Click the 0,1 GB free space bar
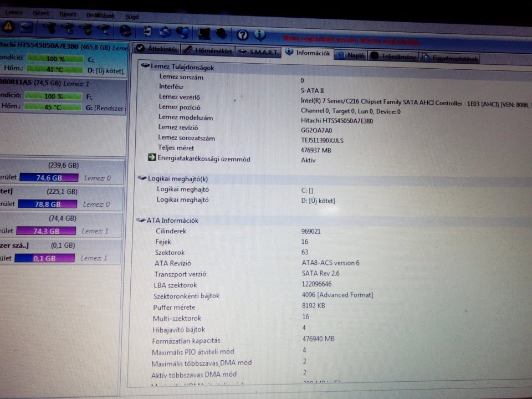This screenshot has width=532, height=399. click(x=44, y=258)
